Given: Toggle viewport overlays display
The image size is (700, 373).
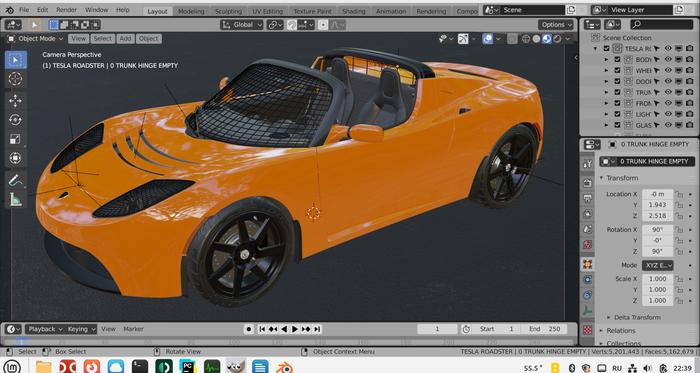Looking at the screenshot, I should point(488,39).
